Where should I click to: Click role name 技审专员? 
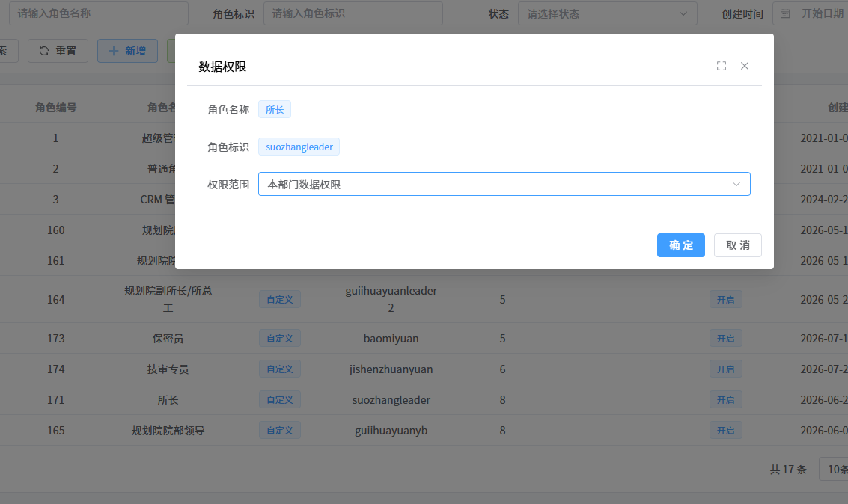(168, 369)
